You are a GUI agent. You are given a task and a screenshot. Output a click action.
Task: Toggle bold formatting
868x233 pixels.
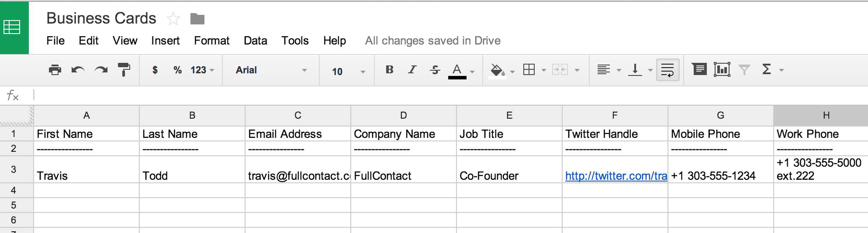point(390,70)
